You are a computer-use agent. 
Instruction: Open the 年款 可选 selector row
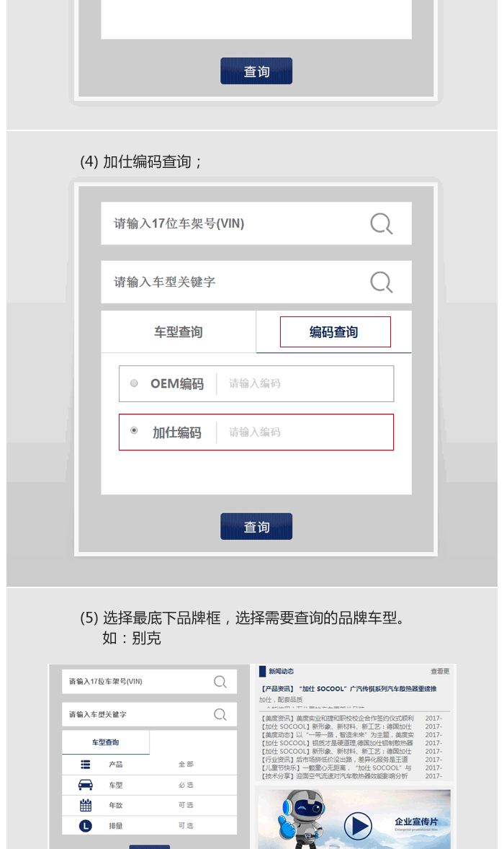(x=150, y=805)
